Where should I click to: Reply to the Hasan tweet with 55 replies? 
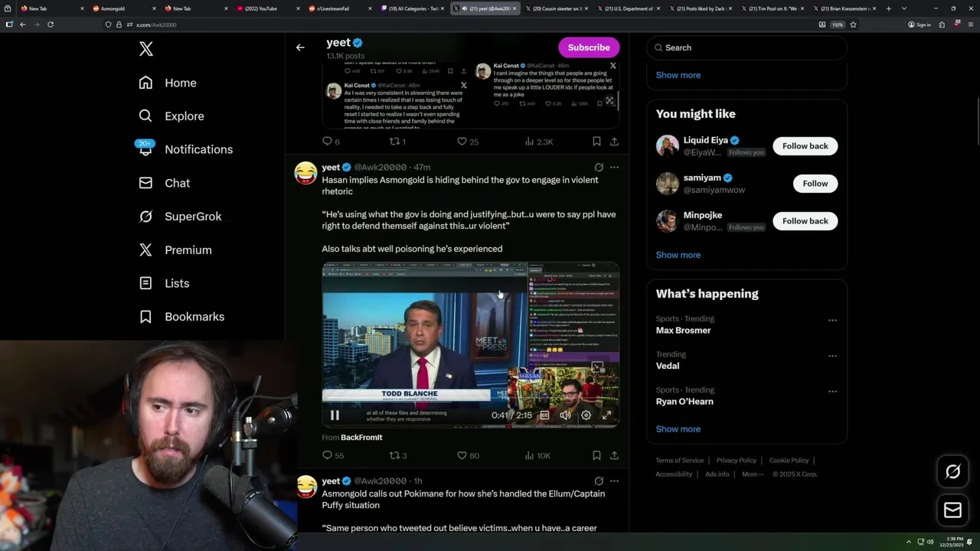(333, 455)
